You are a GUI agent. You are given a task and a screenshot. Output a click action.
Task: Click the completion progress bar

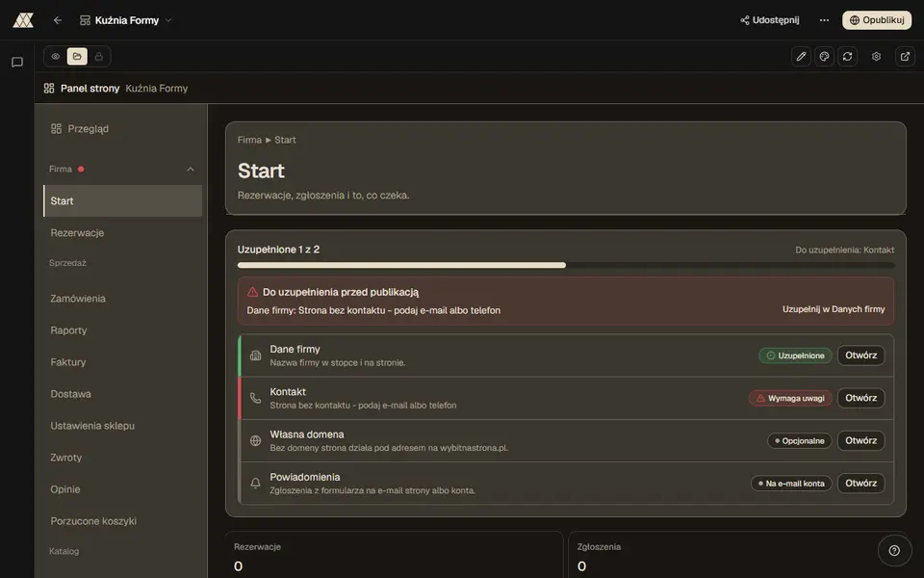click(566, 266)
